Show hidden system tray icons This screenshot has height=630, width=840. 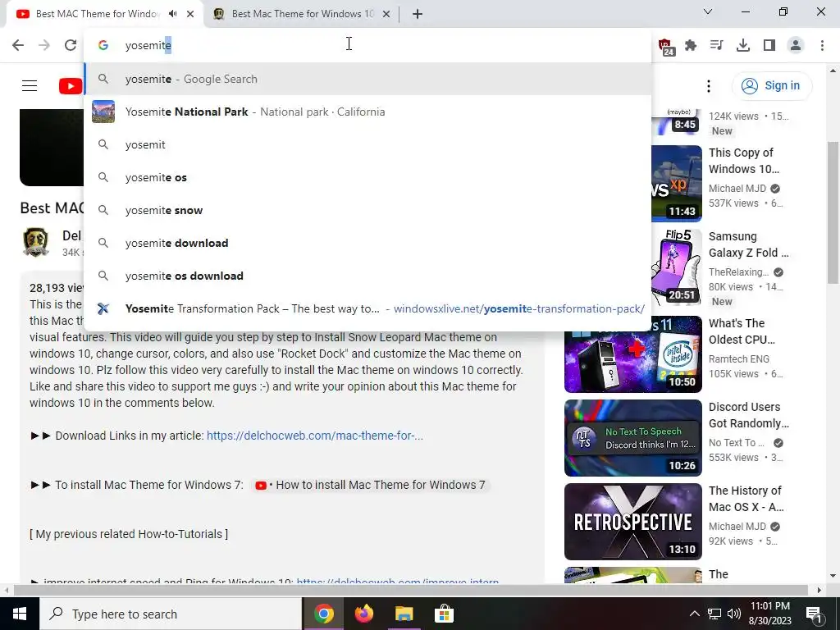694,614
